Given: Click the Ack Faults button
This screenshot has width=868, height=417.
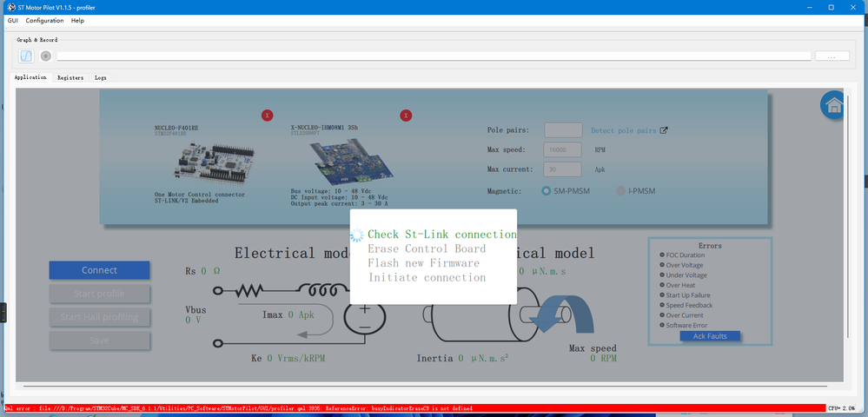Looking at the screenshot, I should pyautogui.click(x=710, y=336).
